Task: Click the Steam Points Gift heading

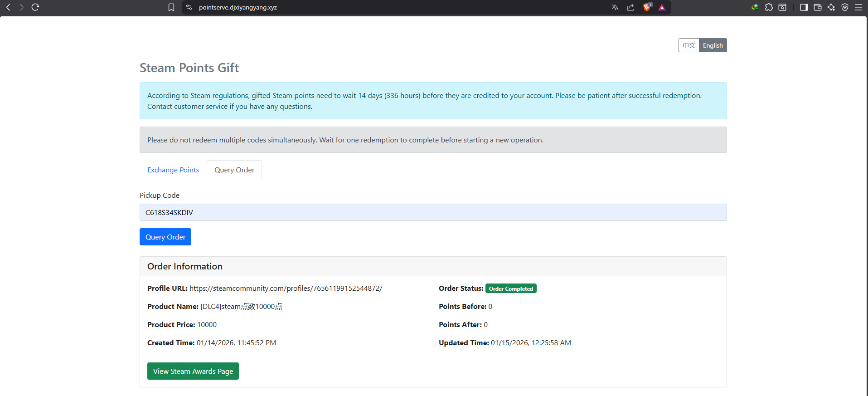Action: [189, 68]
